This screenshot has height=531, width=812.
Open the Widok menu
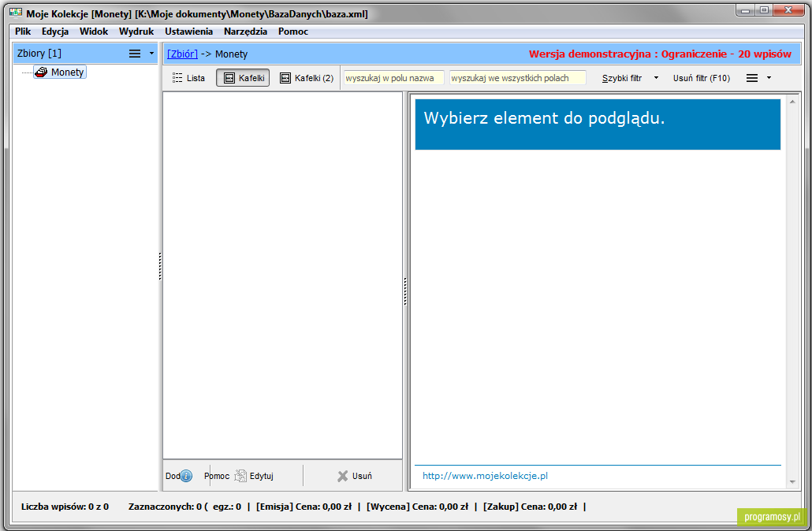point(94,32)
